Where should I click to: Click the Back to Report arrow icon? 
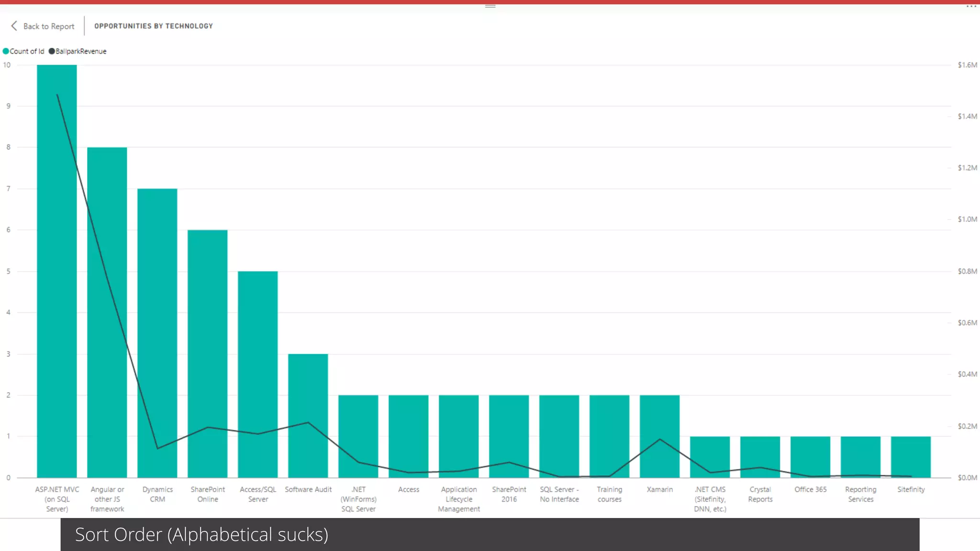(14, 26)
